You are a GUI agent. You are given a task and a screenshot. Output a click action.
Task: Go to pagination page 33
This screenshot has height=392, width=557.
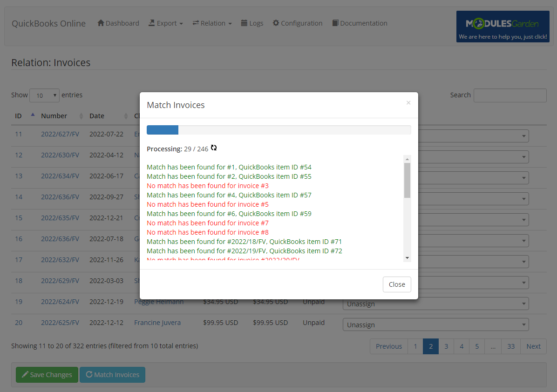click(x=511, y=346)
